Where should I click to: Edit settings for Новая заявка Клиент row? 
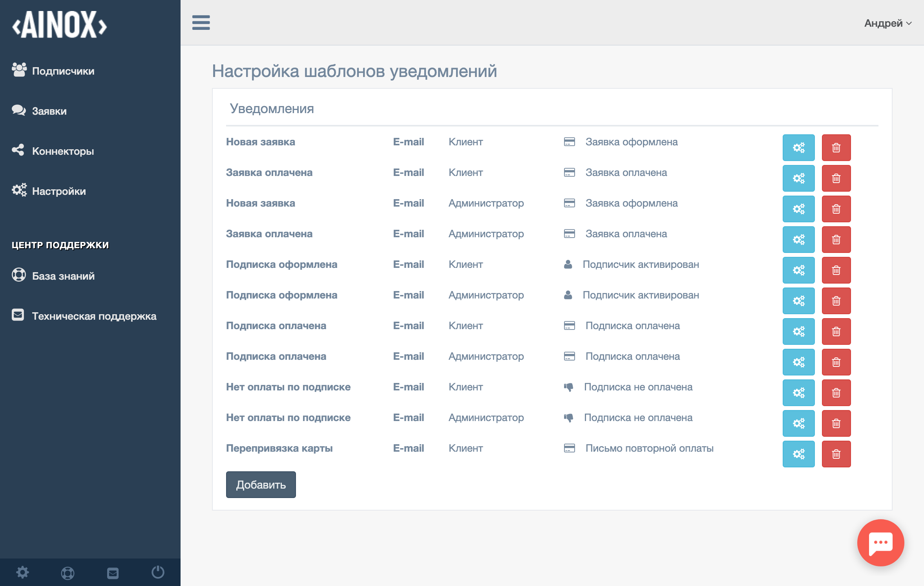pos(798,148)
